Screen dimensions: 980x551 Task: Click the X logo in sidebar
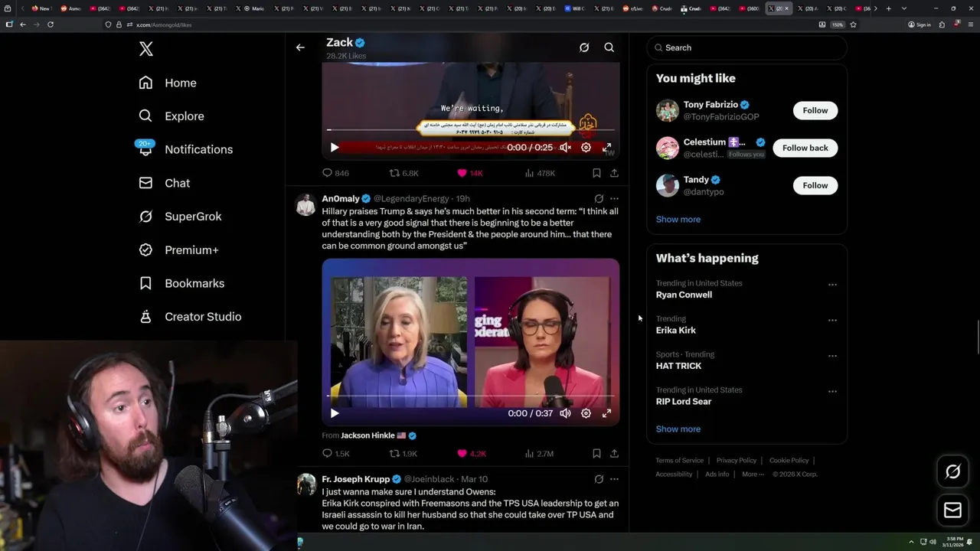[x=146, y=49]
